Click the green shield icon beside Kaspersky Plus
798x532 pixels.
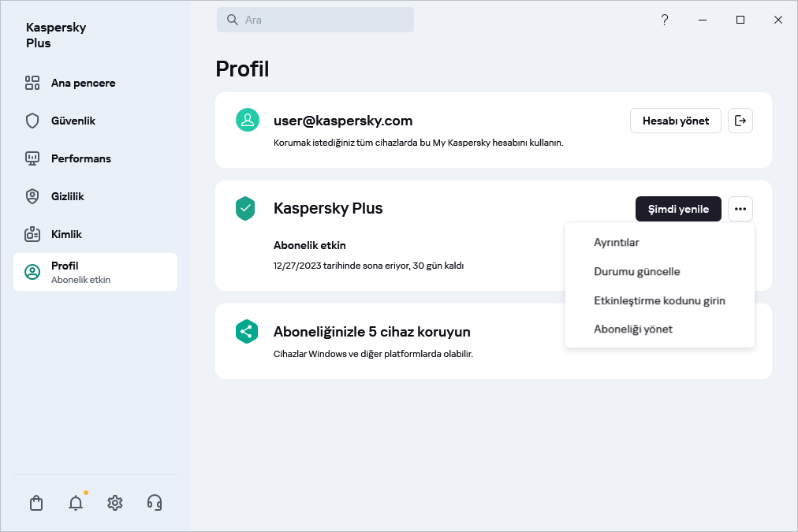pyautogui.click(x=247, y=209)
